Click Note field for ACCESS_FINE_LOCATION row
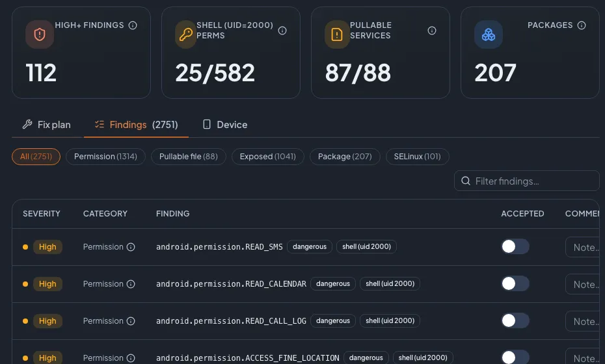 point(583,357)
